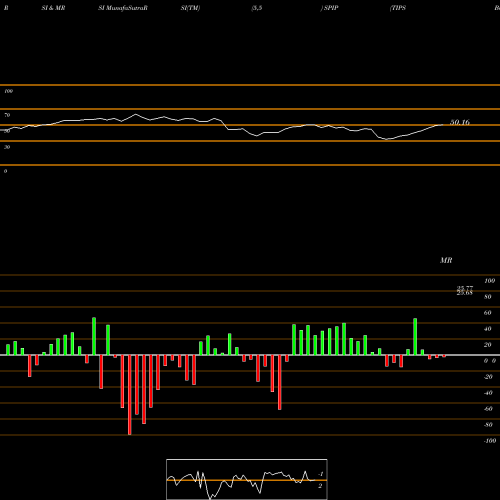This screenshot has width=500, height=500.
Task: Click the overlapping 25.77 value label
Action: click(465, 288)
